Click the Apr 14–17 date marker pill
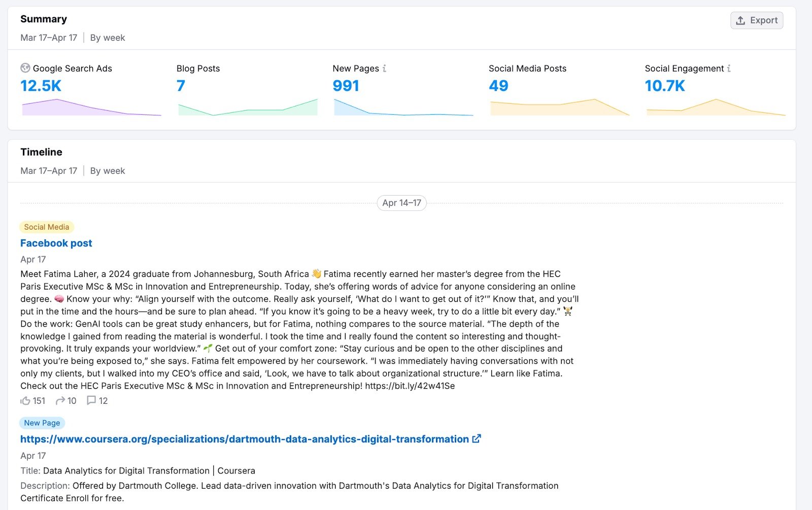The height and width of the screenshot is (510, 812). [x=402, y=203]
